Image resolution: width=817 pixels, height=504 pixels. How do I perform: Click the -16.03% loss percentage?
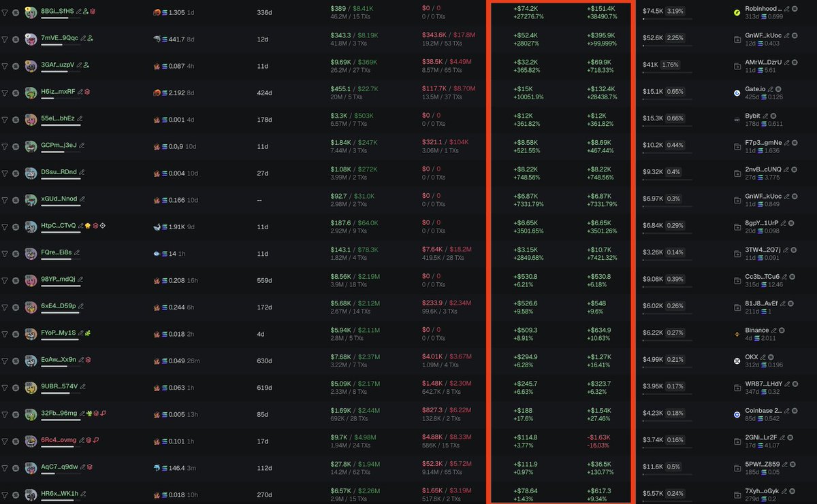599,446
